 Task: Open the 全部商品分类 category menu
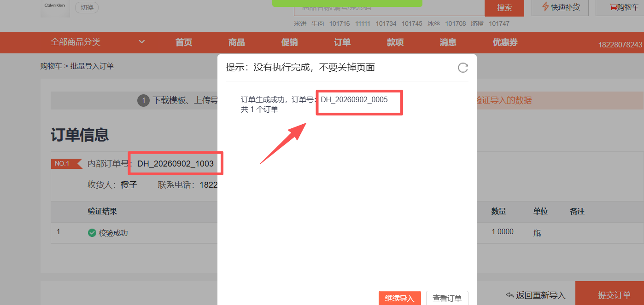[76, 42]
